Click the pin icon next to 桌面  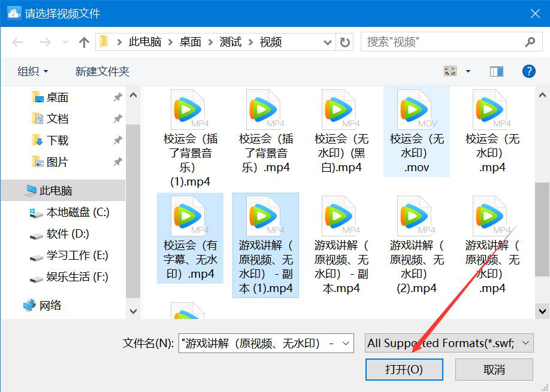(x=117, y=97)
